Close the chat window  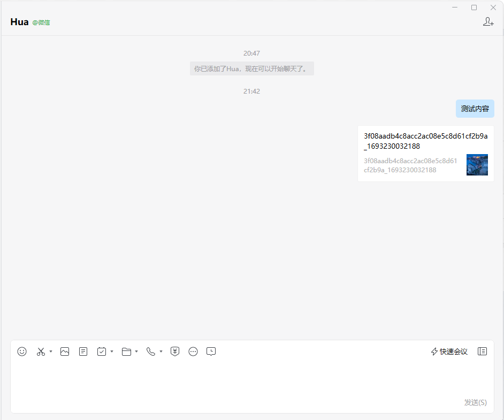point(493,7)
